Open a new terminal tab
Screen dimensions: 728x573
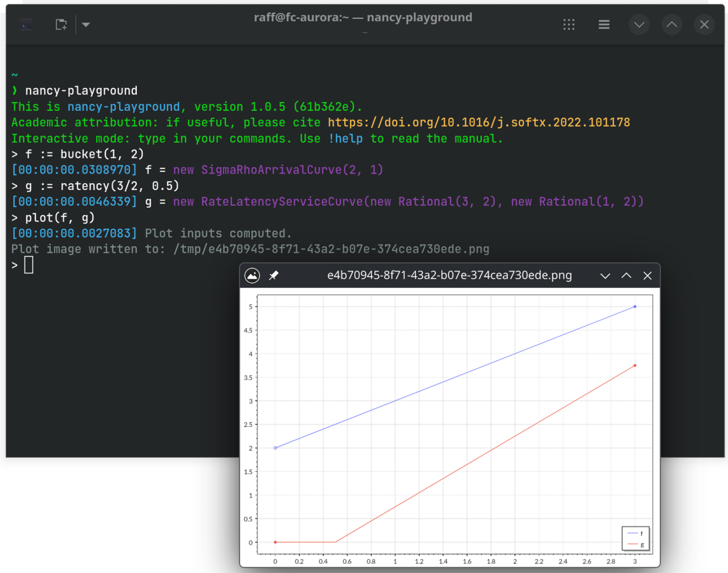(61, 24)
